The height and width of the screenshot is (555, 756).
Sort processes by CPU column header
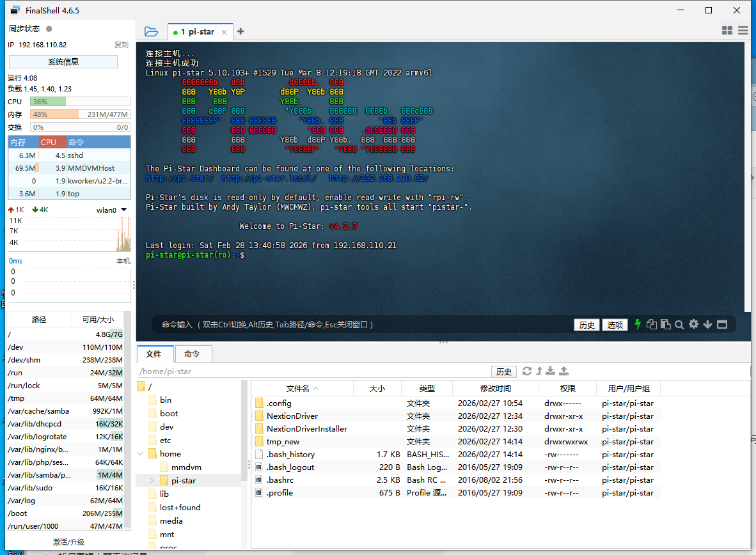point(49,143)
